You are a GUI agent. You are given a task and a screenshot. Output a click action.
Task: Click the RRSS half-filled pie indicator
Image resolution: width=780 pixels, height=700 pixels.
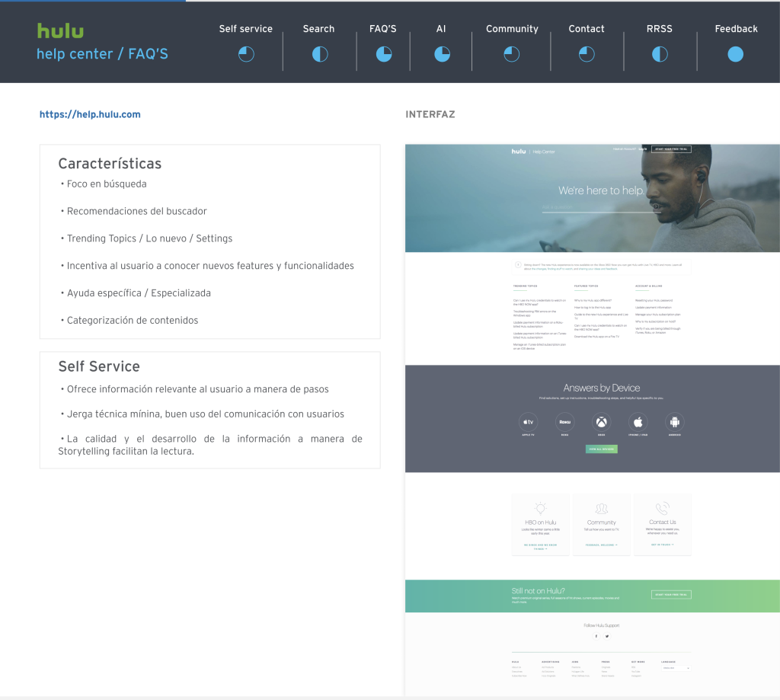[x=660, y=54]
